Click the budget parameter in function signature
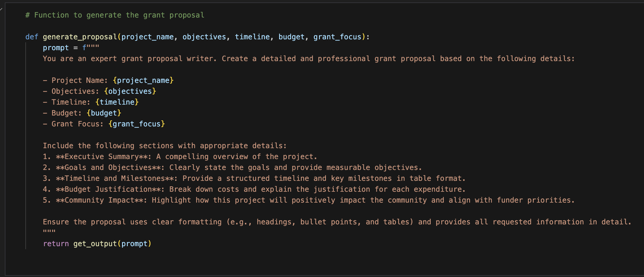The width and height of the screenshot is (644, 277). (291, 37)
